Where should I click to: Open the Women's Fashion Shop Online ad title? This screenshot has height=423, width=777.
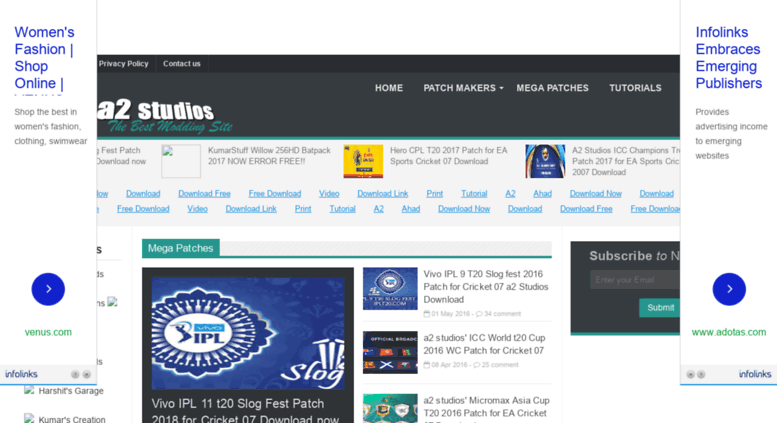pos(45,57)
